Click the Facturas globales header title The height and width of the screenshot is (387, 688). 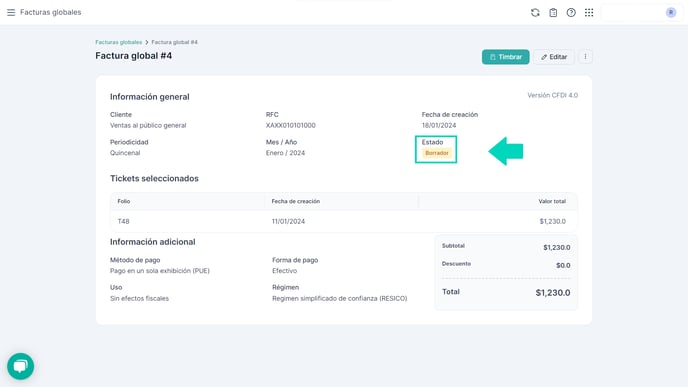[x=50, y=12]
